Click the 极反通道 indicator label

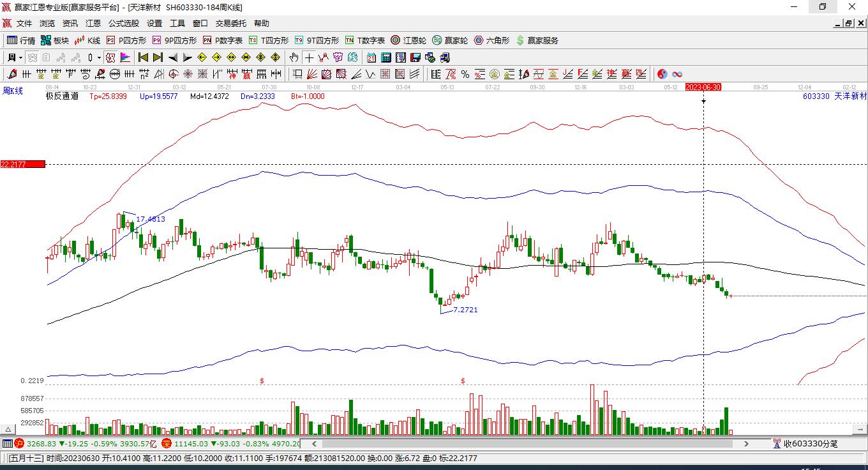tap(62, 96)
